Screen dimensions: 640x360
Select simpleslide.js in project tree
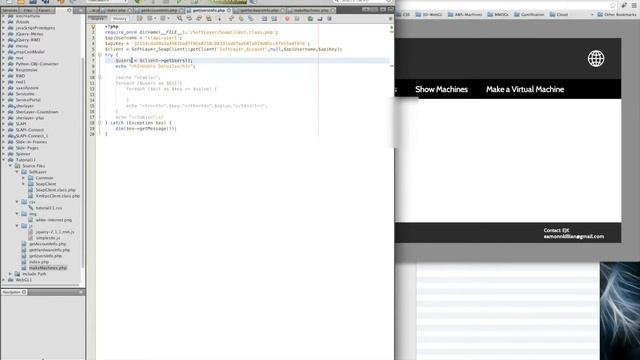point(48,238)
